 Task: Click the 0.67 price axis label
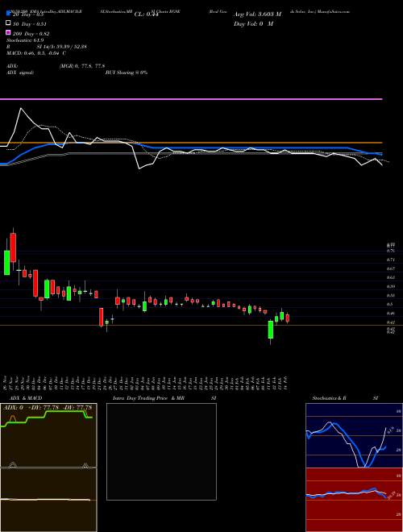click(390, 268)
